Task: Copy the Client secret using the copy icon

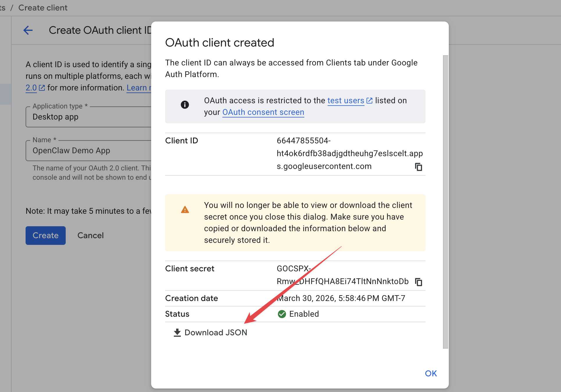Action: 419,281
